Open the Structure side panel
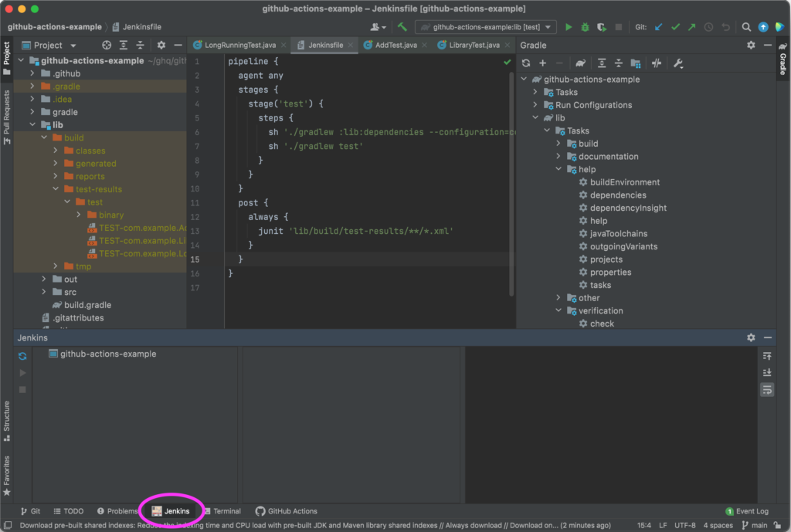 coord(6,422)
